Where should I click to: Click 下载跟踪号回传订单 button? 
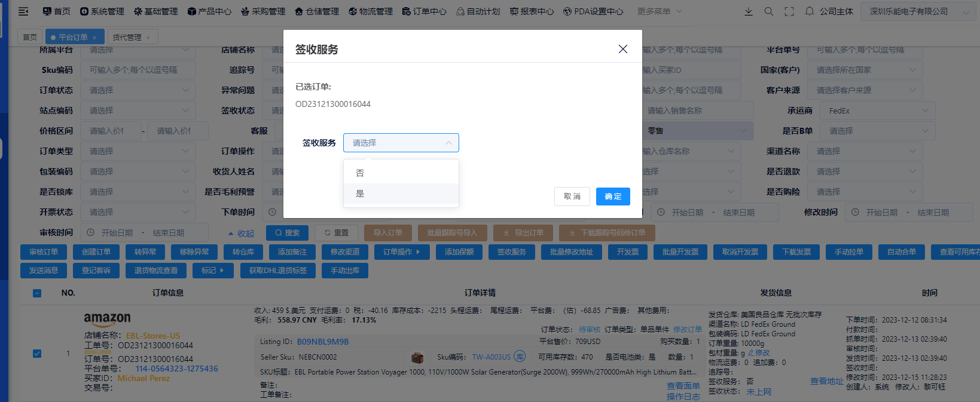tap(607, 232)
